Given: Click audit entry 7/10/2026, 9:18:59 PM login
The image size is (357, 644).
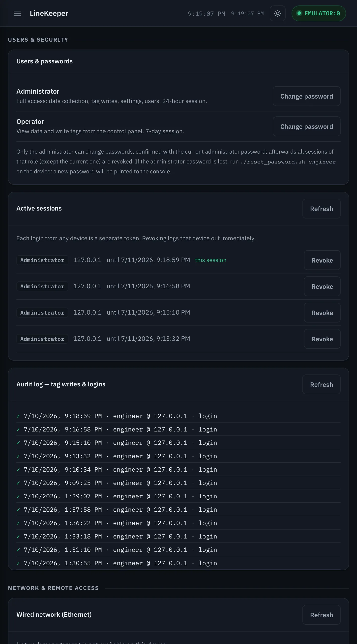Looking at the screenshot, I should tap(178, 416).
